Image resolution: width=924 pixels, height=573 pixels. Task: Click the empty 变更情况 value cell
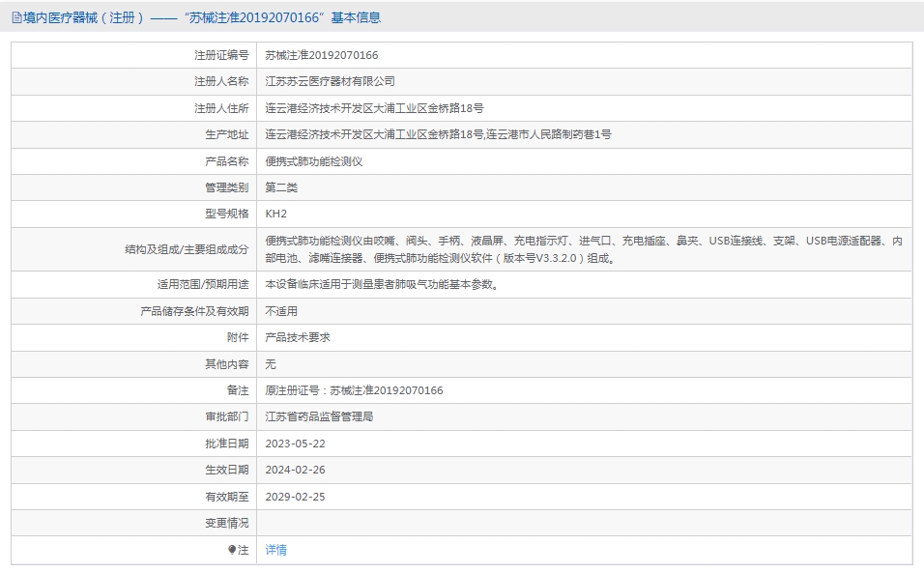point(483,522)
